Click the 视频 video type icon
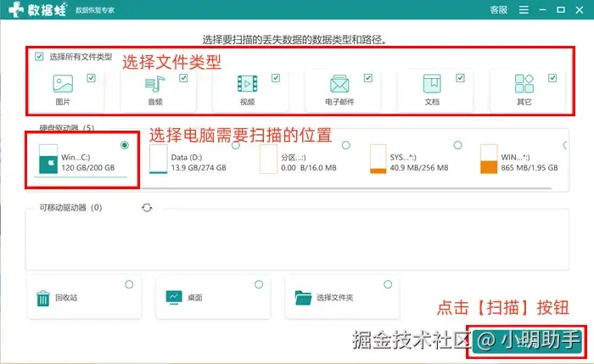This screenshot has width=594, height=364. pyautogui.click(x=248, y=84)
